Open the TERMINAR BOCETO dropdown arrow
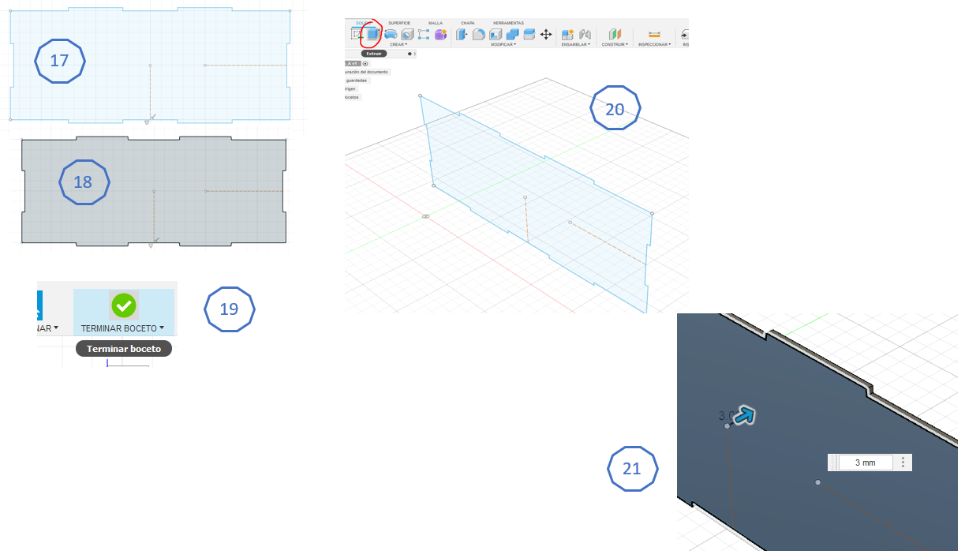The height and width of the screenshot is (558, 980). pos(161,328)
